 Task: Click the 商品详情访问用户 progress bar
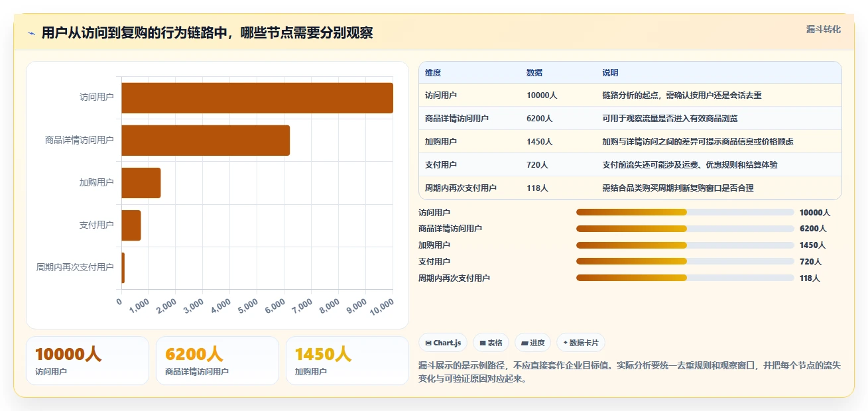click(x=685, y=229)
